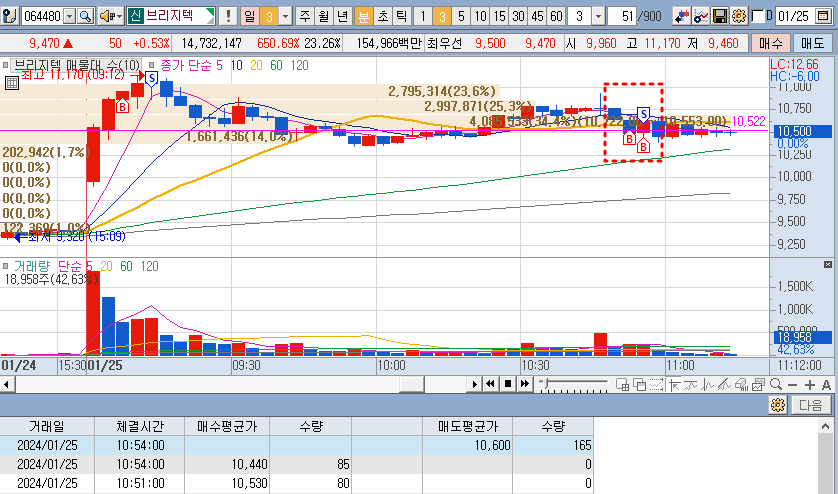Toggle the 거래량 volume legend square
The width and height of the screenshot is (838, 494).
point(5,266)
